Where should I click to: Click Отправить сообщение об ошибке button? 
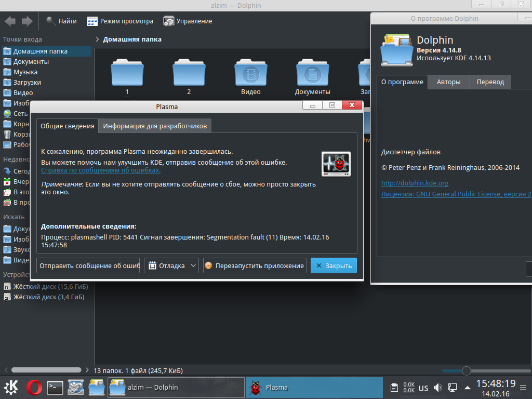click(x=88, y=265)
